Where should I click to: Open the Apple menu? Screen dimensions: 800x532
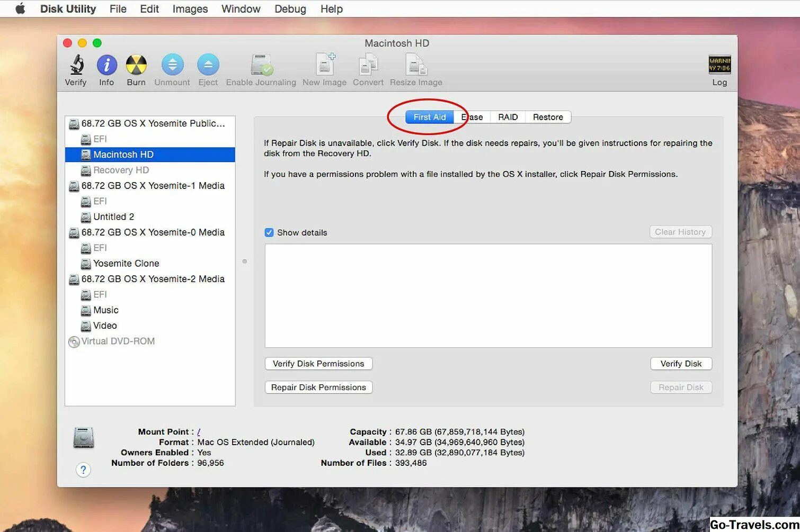(x=20, y=9)
